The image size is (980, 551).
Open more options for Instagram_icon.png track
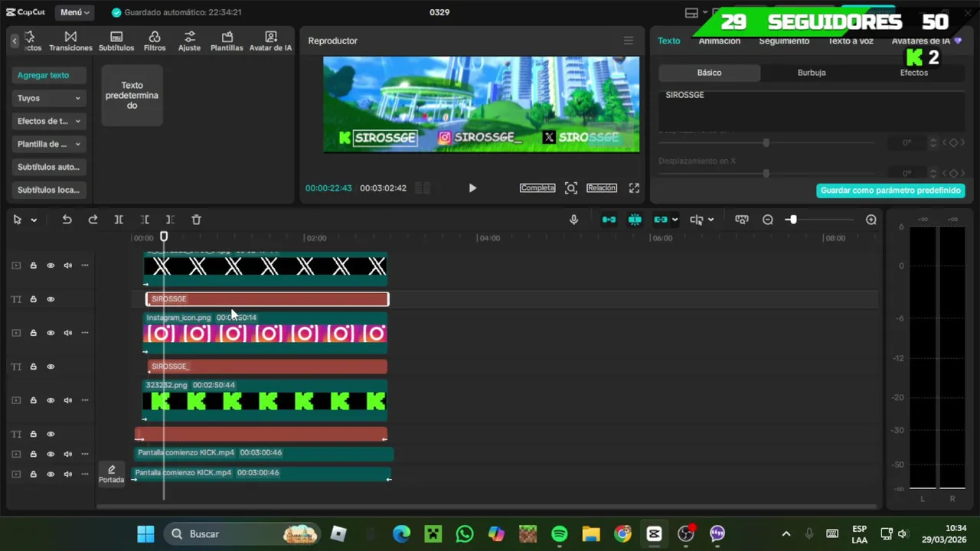click(x=84, y=333)
